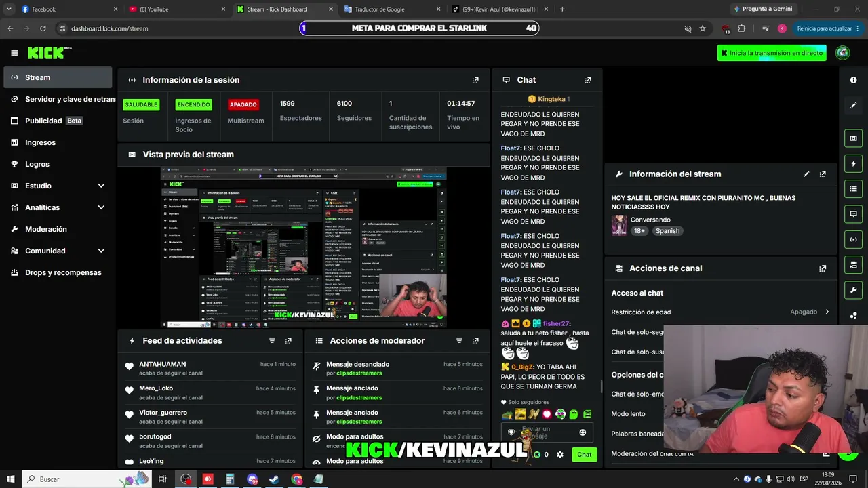Unmute the site using the muted speaker icon
This screenshot has height=488, width=868.
coord(688,28)
